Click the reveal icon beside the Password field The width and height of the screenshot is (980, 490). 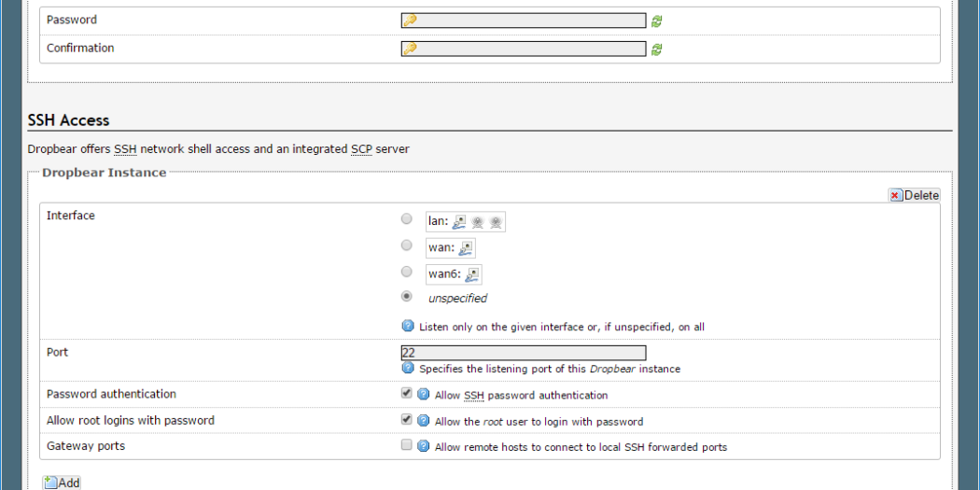coord(657,21)
